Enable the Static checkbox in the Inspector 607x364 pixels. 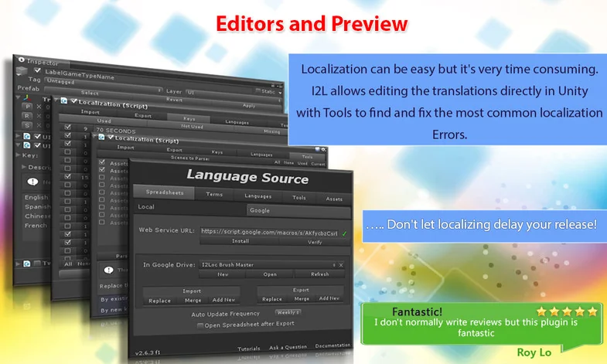pyautogui.click(x=257, y=90)
